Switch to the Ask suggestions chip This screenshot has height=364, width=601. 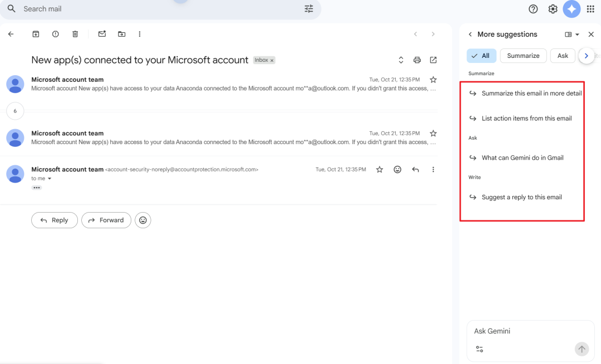point(563,56)
